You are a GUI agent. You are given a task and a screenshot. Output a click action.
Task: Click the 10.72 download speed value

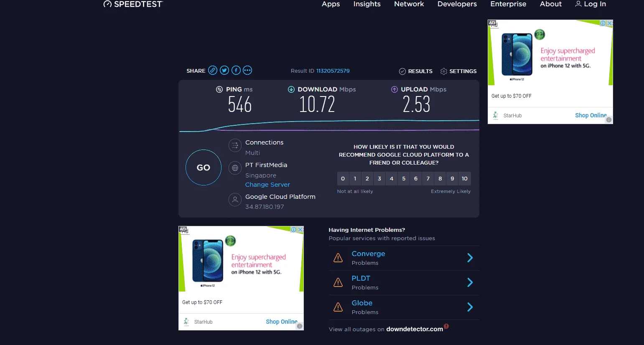tap(317, 104)
